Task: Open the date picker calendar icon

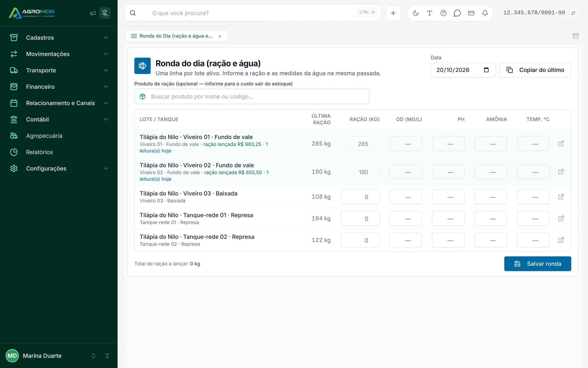Action: (x=486, y=70)
